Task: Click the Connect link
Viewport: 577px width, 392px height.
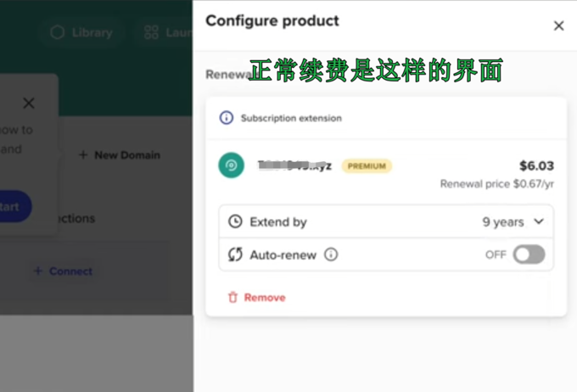Action: coord(63,272)
